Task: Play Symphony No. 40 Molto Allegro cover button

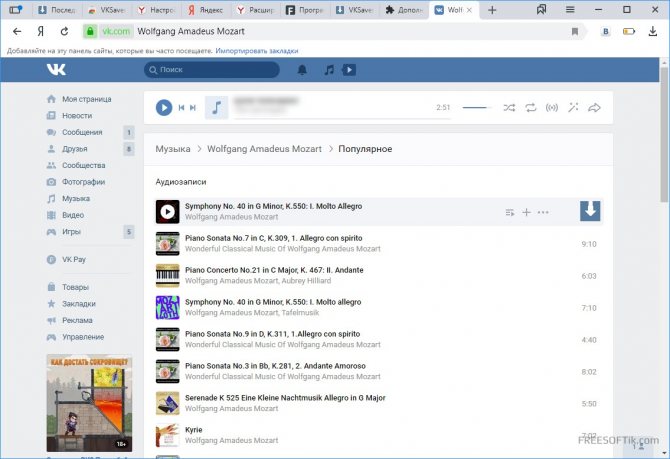Action: (168, 212)
